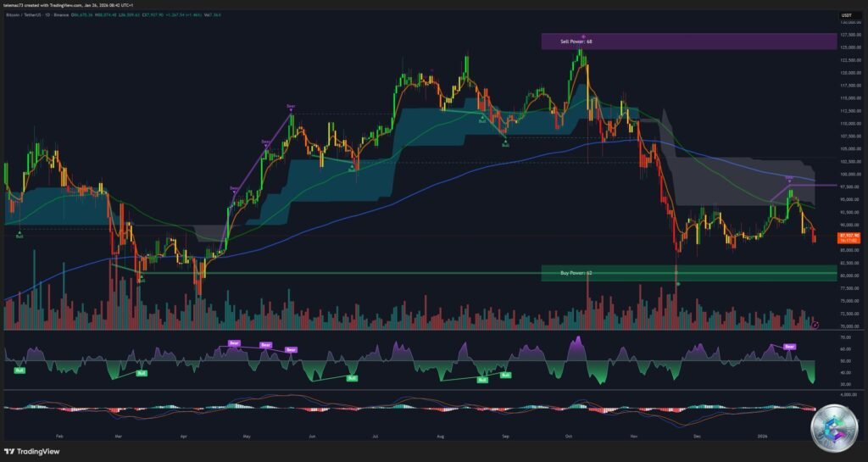
Task: Click the Bull arrow marker below the early September low
Action: click(506, 144)
